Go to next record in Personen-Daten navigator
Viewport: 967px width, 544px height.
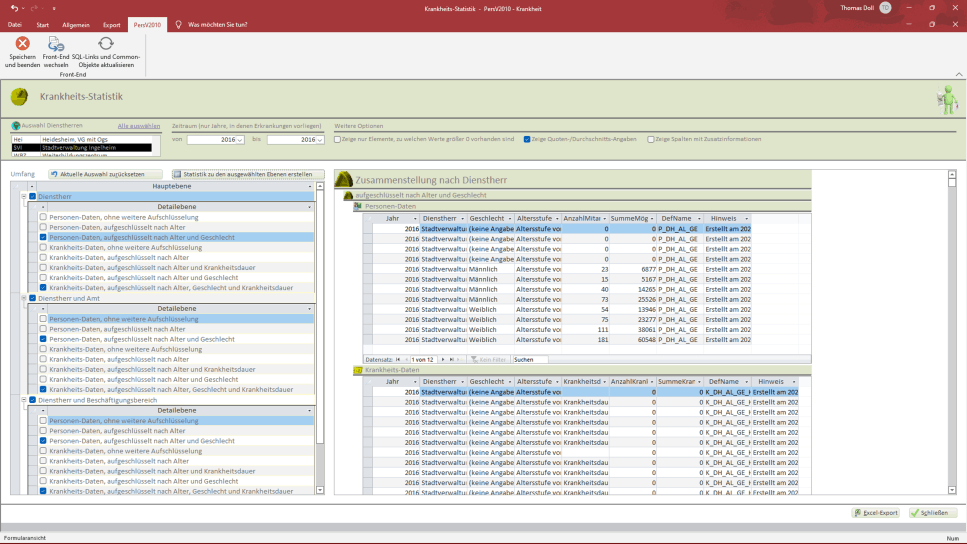point(443,359)
